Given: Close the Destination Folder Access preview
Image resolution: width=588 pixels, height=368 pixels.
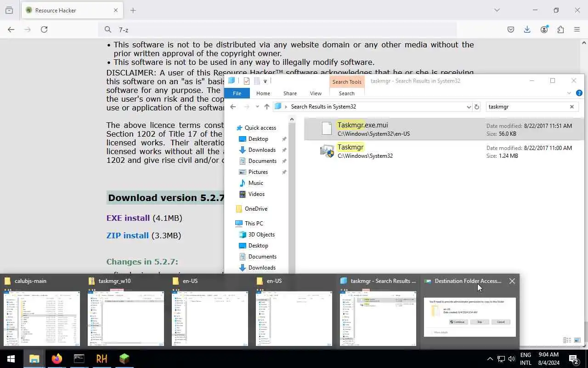Looking at the screenshot, I should click(x=512, y=281).
